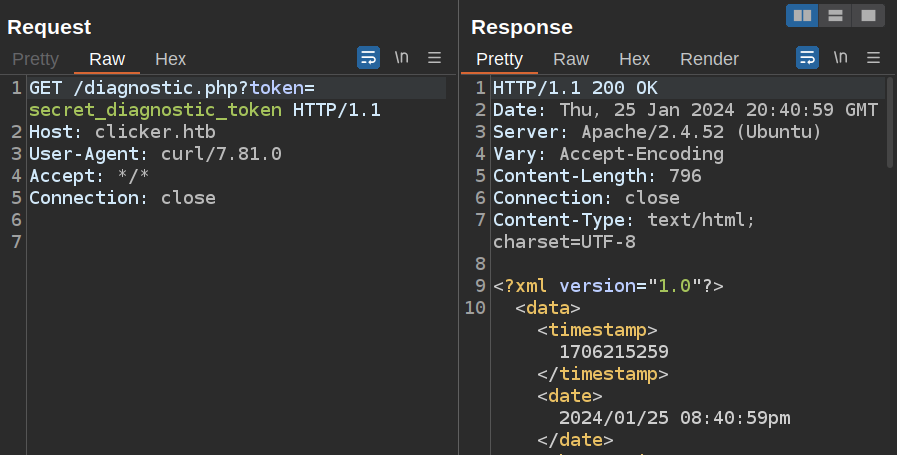Click the Host: clicker.htb header line
Screen dimensions: 897x455
coord(122,132)
